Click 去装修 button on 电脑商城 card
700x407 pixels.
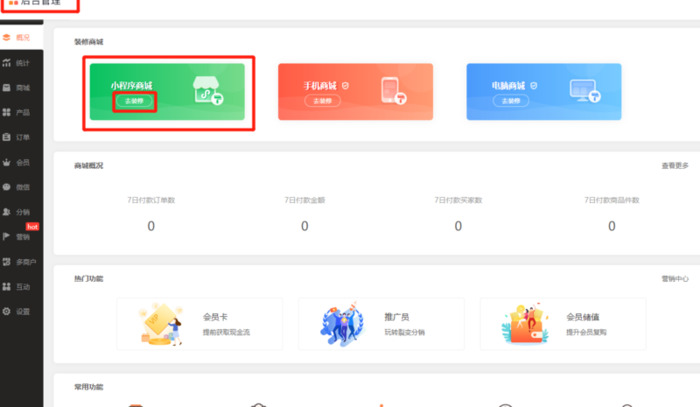[511, 101]
